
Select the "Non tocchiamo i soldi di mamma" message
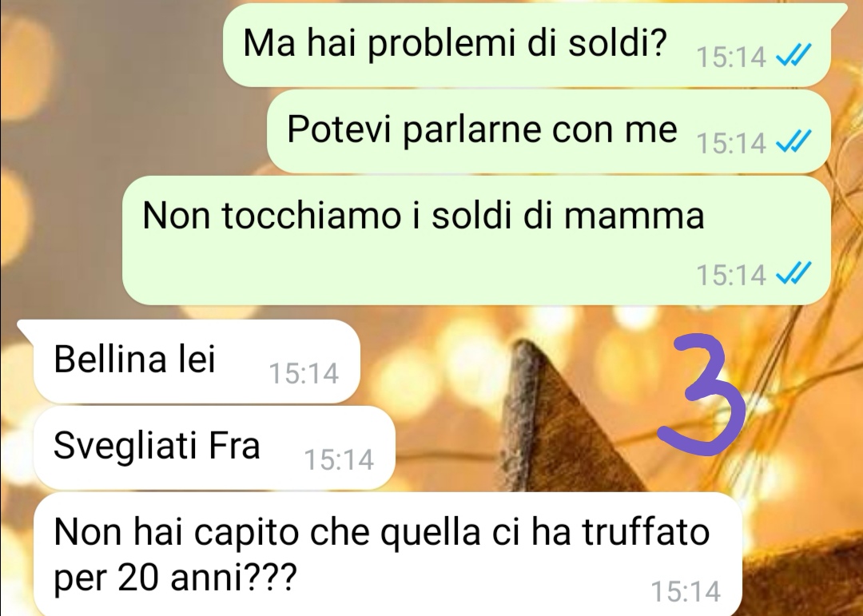[476, 240]
